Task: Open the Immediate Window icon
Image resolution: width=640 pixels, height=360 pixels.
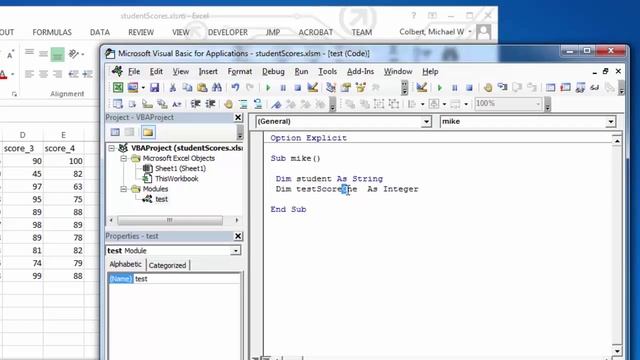Action: point(565,87)
